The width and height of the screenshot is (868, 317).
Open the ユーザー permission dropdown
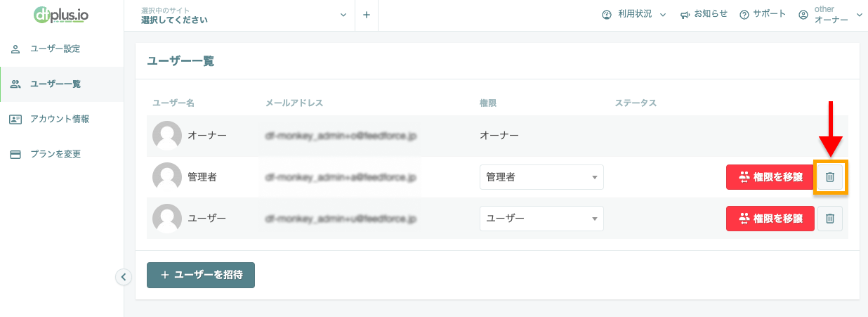pyautogui.click(x=541, y=219)
